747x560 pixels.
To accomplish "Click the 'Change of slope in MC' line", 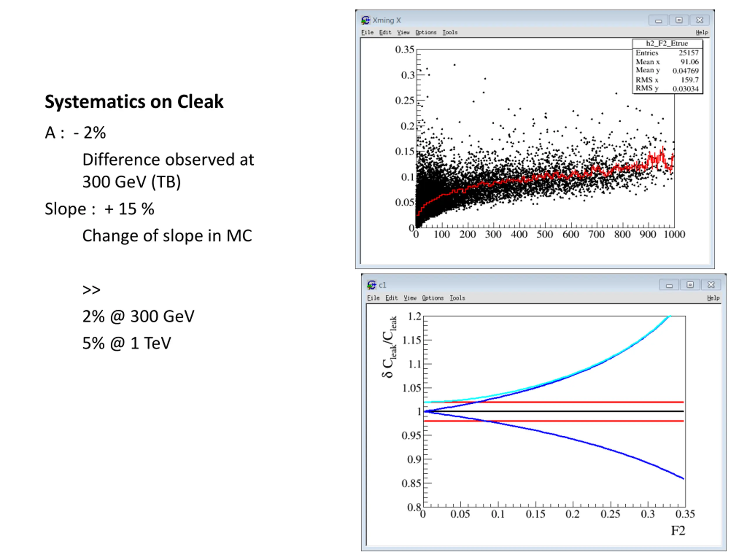I will point(167,236).
